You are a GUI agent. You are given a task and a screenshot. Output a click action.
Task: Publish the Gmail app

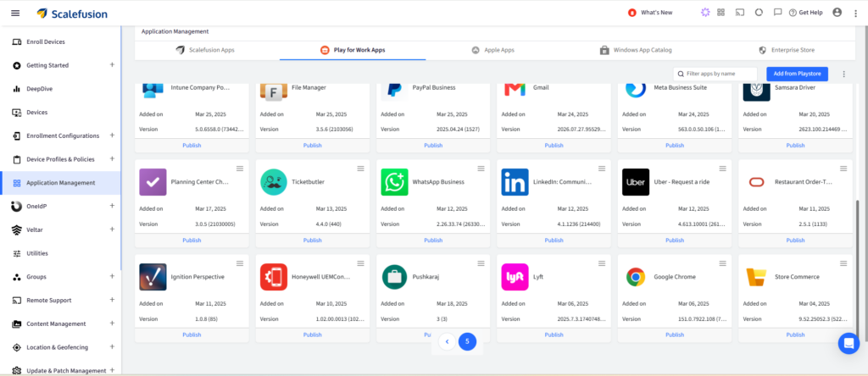[554, 146]
